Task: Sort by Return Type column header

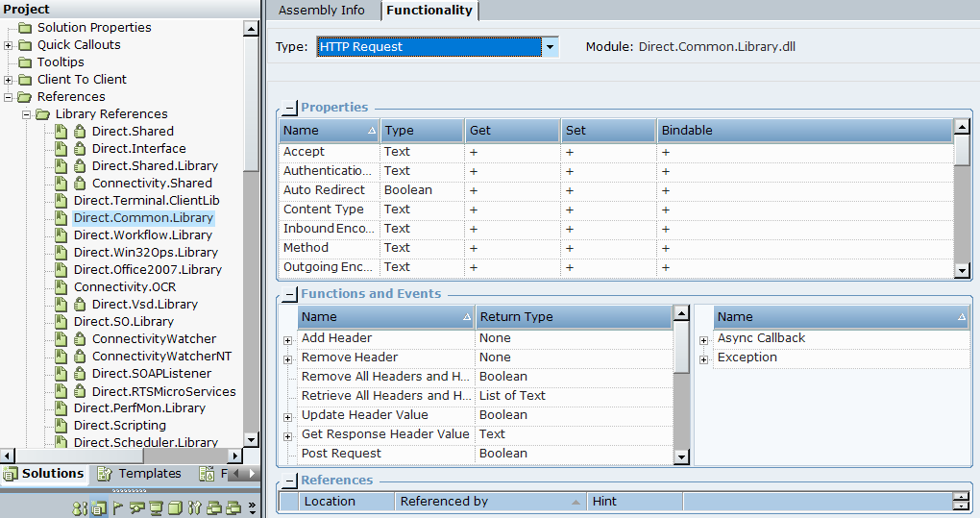Action: (x=573, y=317)
